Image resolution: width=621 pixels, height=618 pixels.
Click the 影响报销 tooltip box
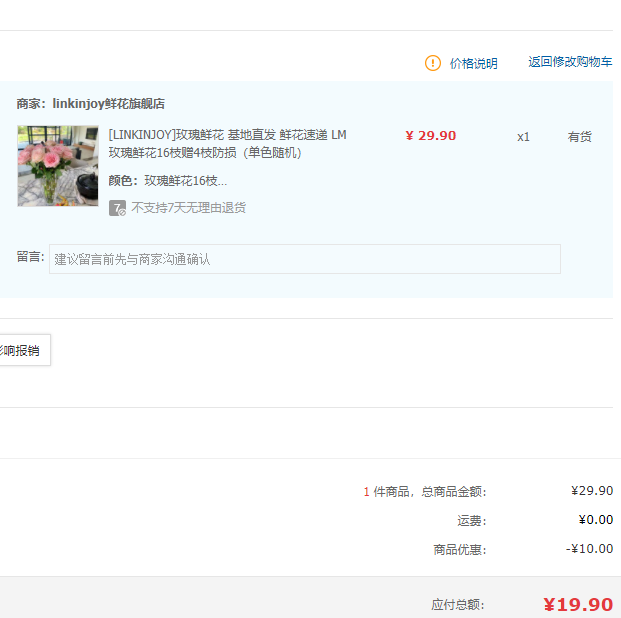[x=25, y=350]
